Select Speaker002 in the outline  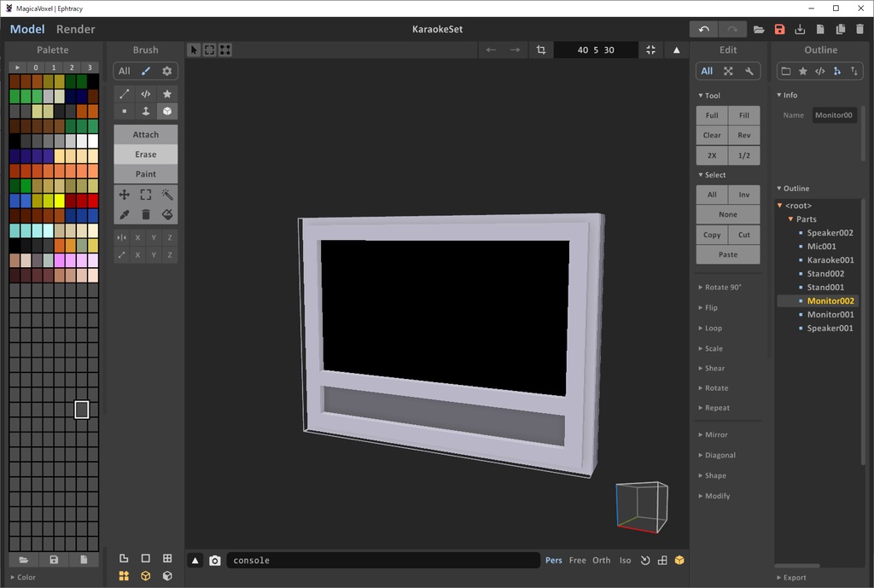(830, 233)
